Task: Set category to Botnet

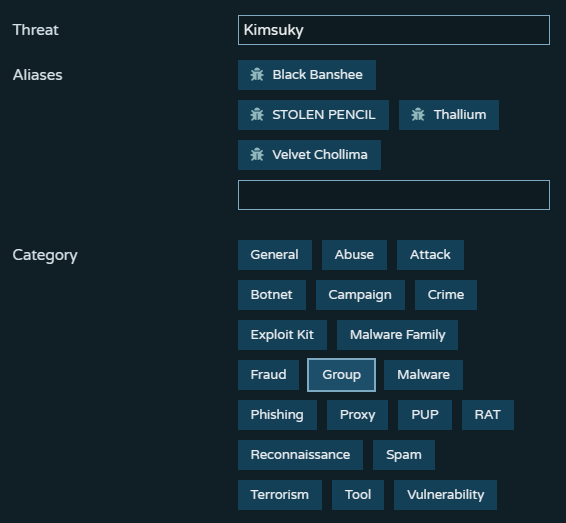Action: (272, 295)
